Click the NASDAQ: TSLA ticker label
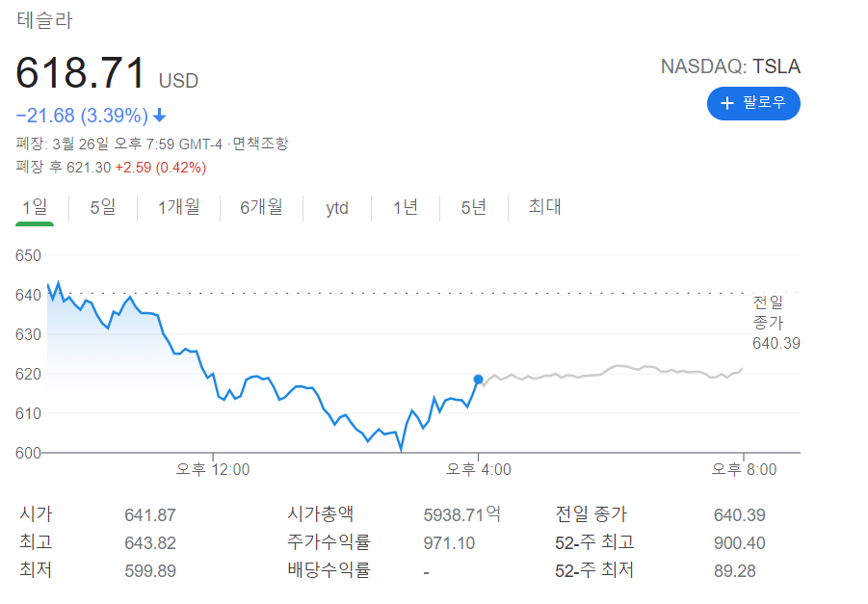 (730, 66)
